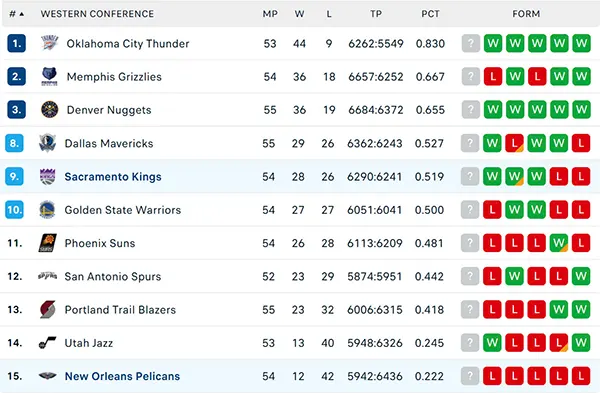Click the Denver Nuggets team logo
Viewport: 600px width, 393px height.
49,110
